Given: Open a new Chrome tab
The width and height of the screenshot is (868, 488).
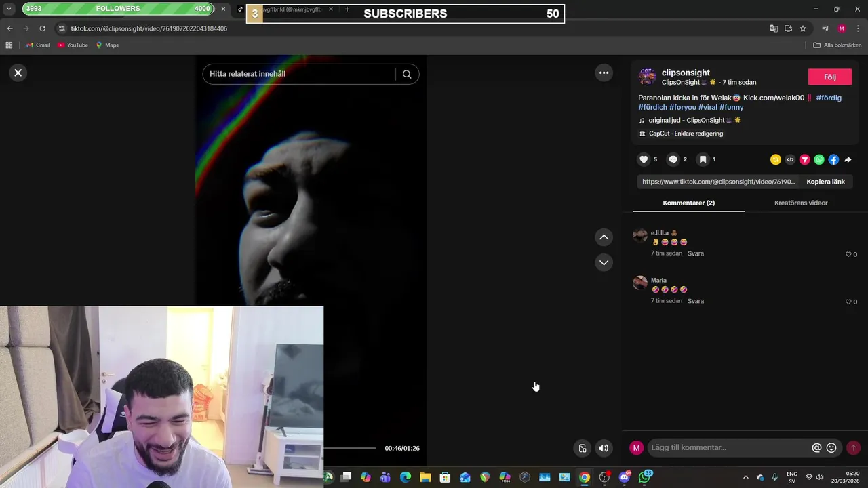Looking at the screenshot, I should (x=347, y=9).
